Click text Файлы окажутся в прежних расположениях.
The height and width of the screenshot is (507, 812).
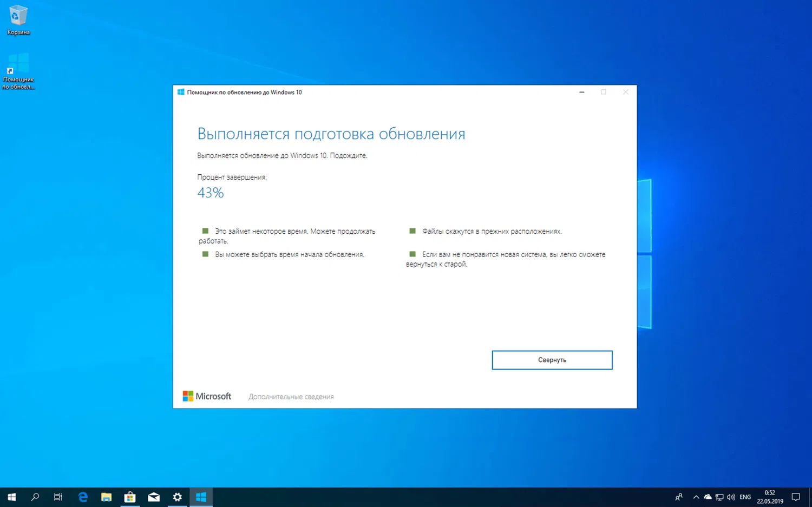pos(492,231)
